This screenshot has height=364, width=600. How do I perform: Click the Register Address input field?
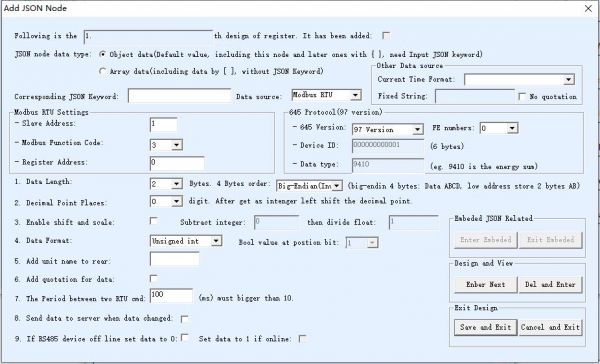click(177, 163)
